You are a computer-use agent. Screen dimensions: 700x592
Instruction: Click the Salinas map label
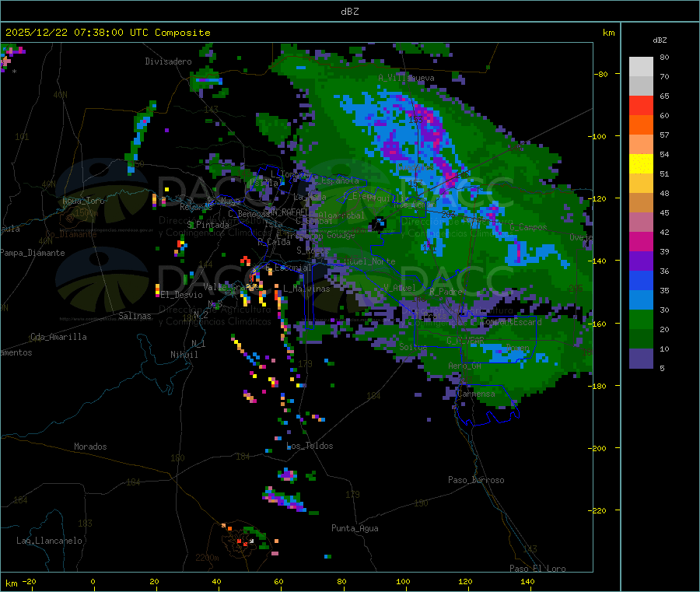135,316
